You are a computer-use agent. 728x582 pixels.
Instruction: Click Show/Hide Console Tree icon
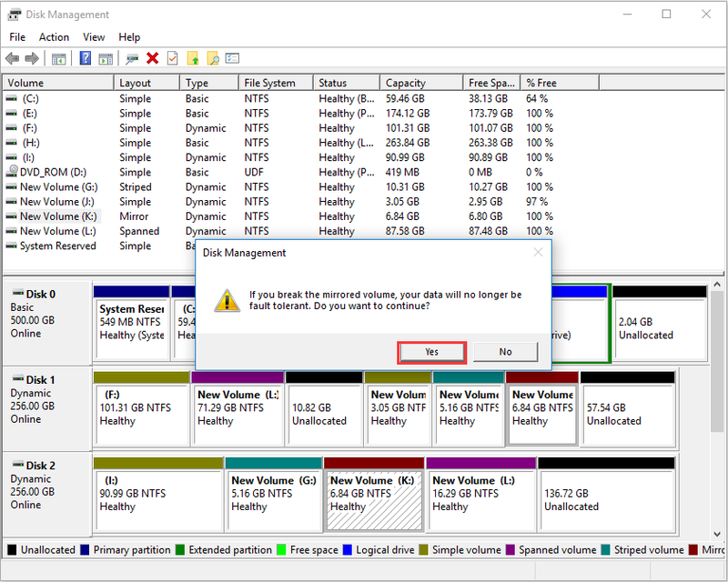coord(59,58)
